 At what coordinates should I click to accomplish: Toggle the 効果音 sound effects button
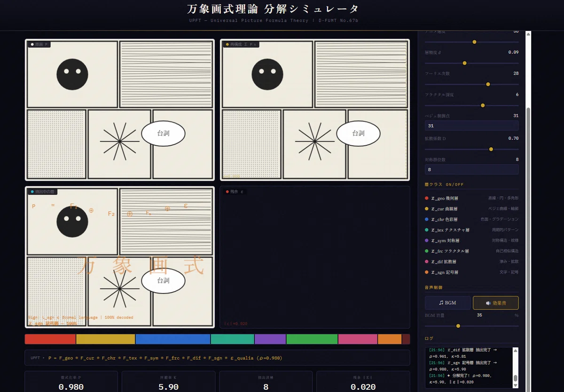495,303
